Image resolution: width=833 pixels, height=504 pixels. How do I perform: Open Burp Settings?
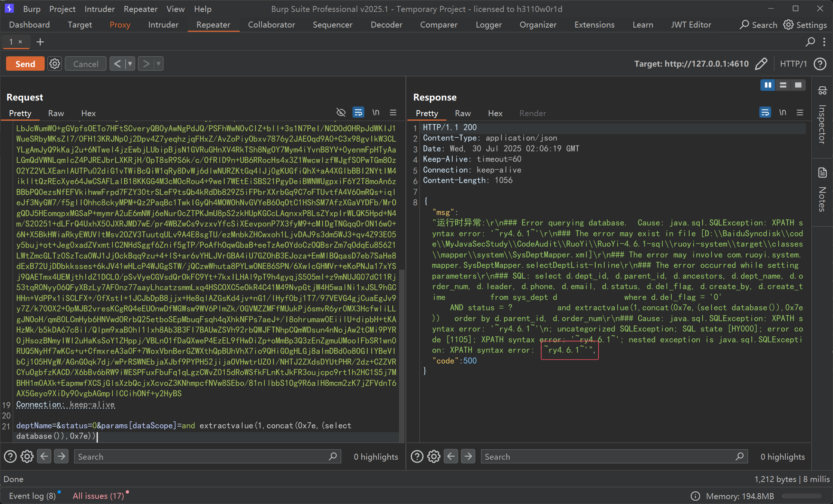tap(805, 25)
